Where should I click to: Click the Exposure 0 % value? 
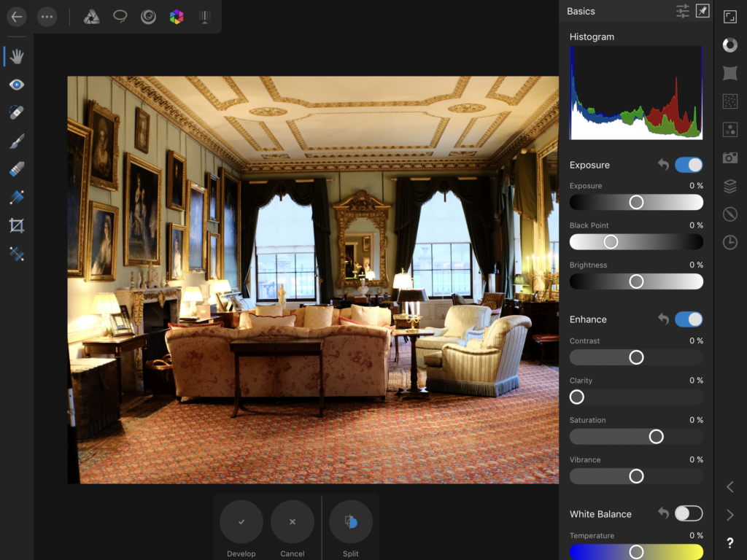(696, 186)
